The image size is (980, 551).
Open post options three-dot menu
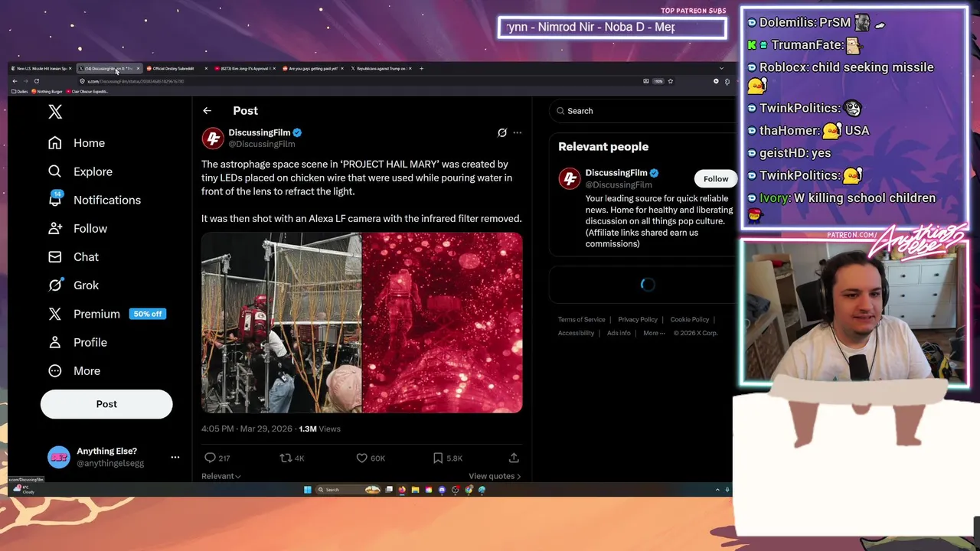(518, 132)
